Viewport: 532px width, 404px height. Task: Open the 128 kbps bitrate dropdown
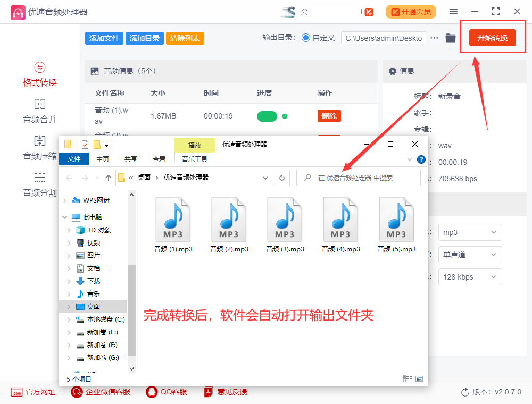click(470, 277)
